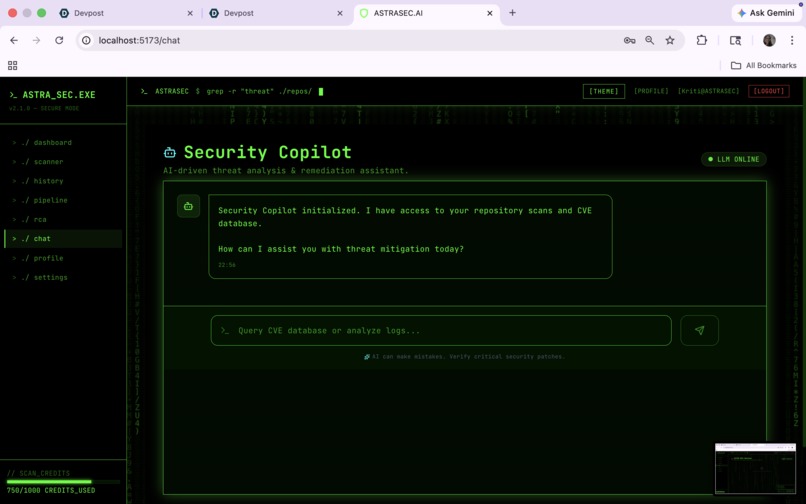Close the second Devpost tab
806x504 pixels.
[x=340, y=13]
